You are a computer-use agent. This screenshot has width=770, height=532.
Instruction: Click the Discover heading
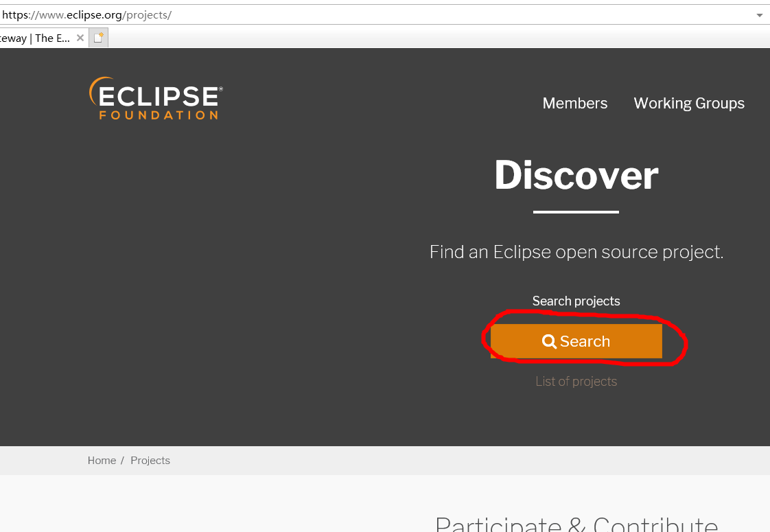[x=576, y=175]
